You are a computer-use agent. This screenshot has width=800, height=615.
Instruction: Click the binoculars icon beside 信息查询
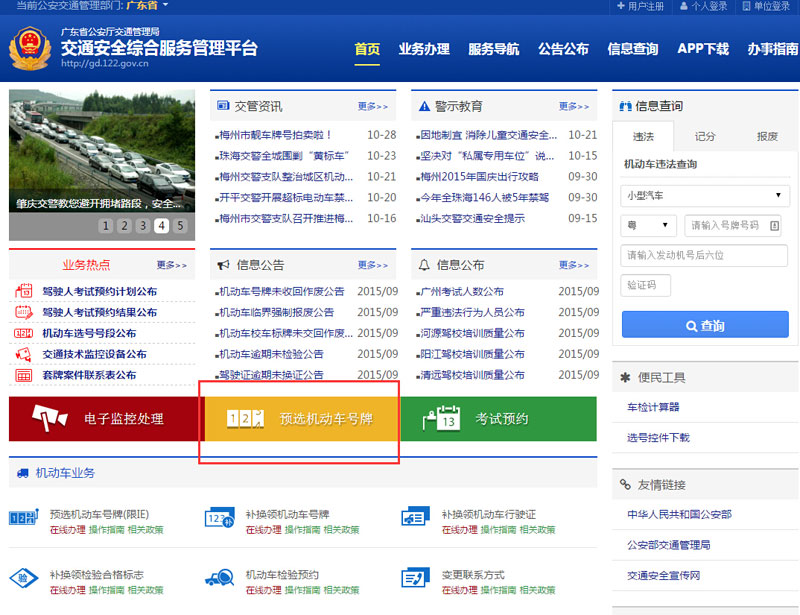pos(625,107)
